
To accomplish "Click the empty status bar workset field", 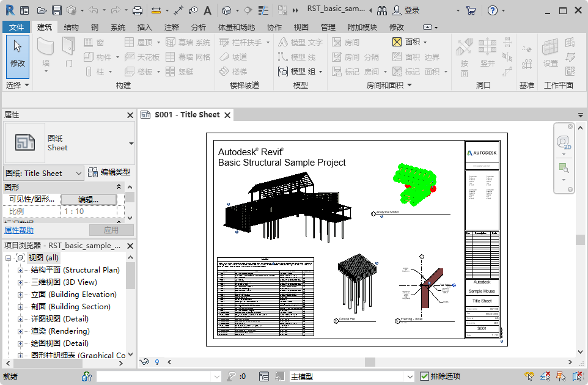I will (x=159, y=376).
